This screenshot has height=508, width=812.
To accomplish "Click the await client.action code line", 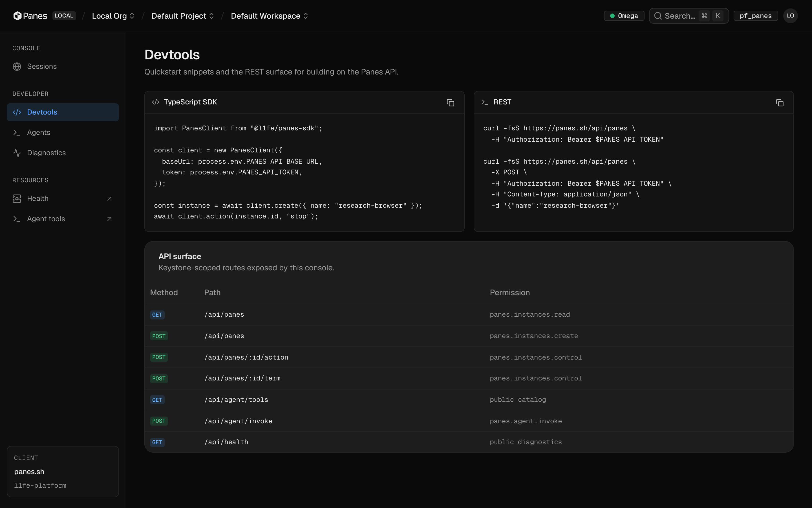I will tap(236, 216).
